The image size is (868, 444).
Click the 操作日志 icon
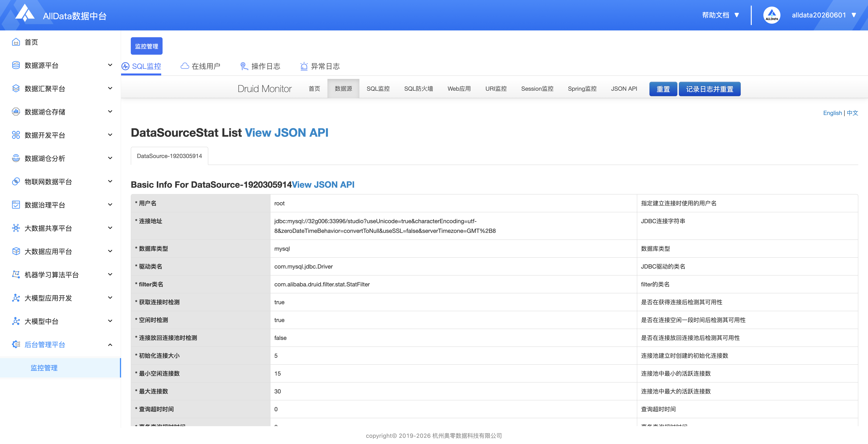pyautogui.click(x=244, y=67)
